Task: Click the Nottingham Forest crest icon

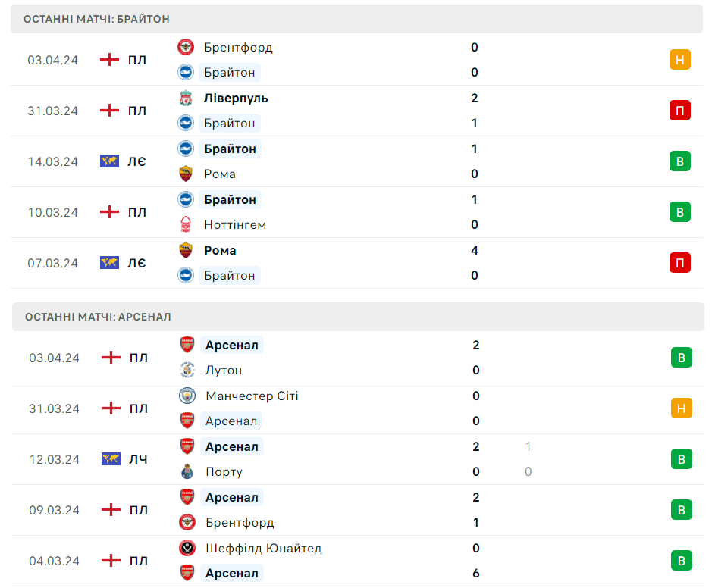Action: tap(186, 224)
